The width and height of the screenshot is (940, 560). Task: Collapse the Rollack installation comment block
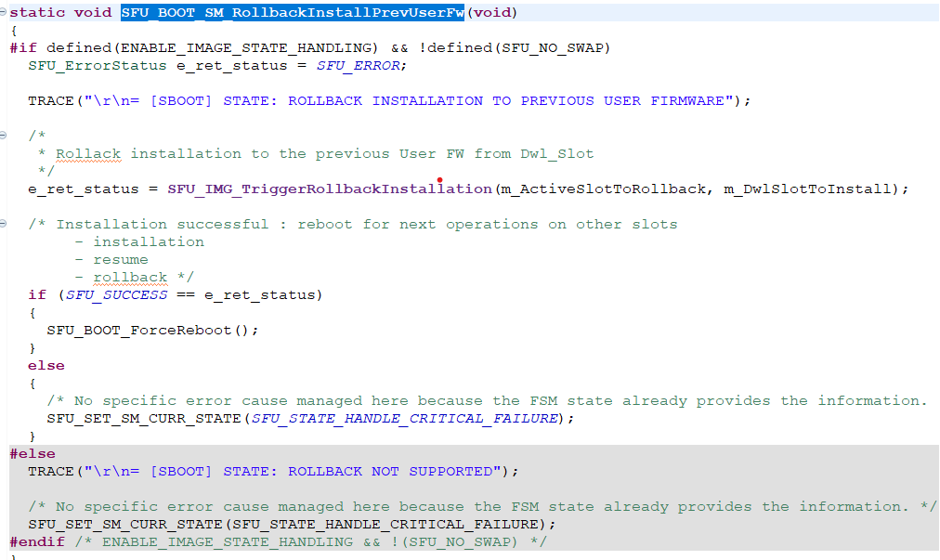[x=7, y=136]
